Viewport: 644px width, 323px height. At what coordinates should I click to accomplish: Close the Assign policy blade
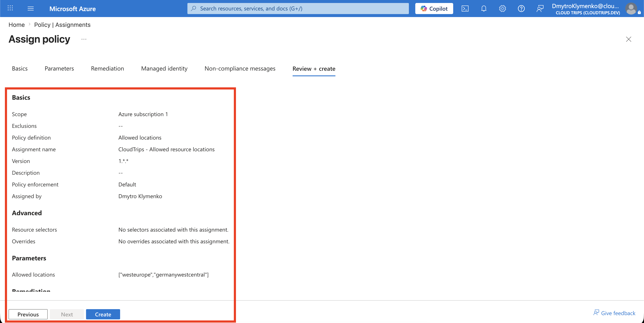coord(628,39)
